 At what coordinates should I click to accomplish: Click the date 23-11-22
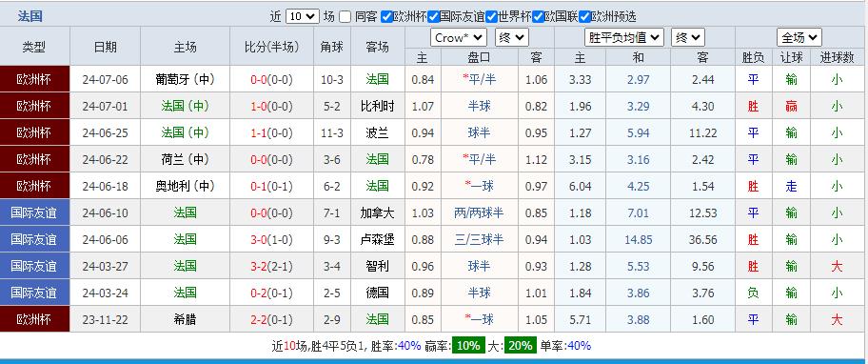(106, 319)
